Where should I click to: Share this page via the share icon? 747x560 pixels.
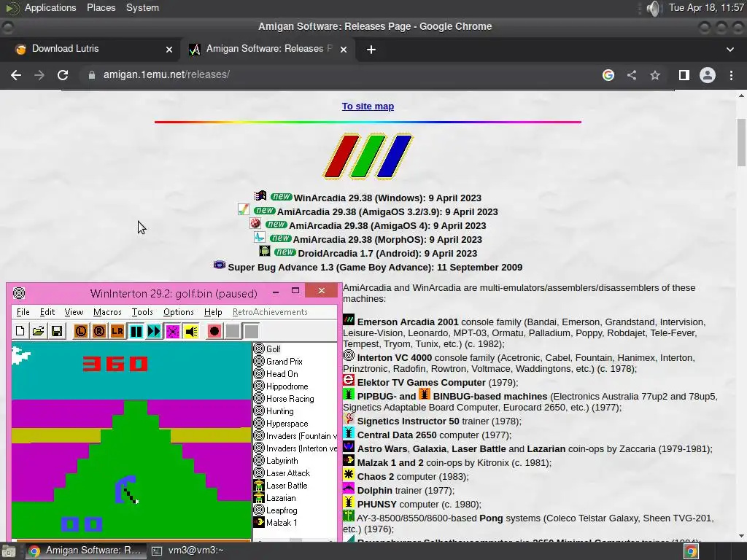tap(631, 75)
